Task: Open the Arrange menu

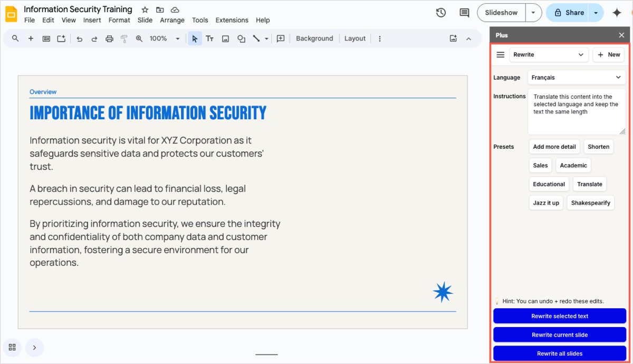Action: click(x=172, y=20)
